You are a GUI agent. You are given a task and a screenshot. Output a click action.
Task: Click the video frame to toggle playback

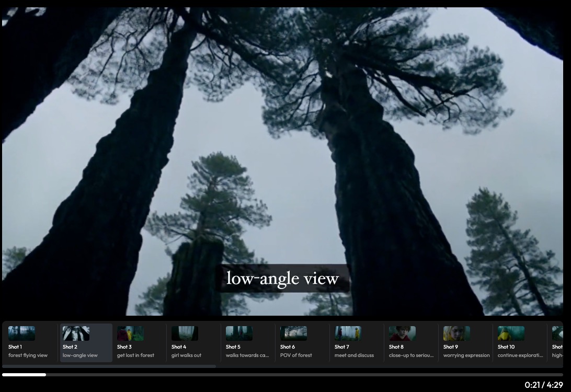[282, 157]
